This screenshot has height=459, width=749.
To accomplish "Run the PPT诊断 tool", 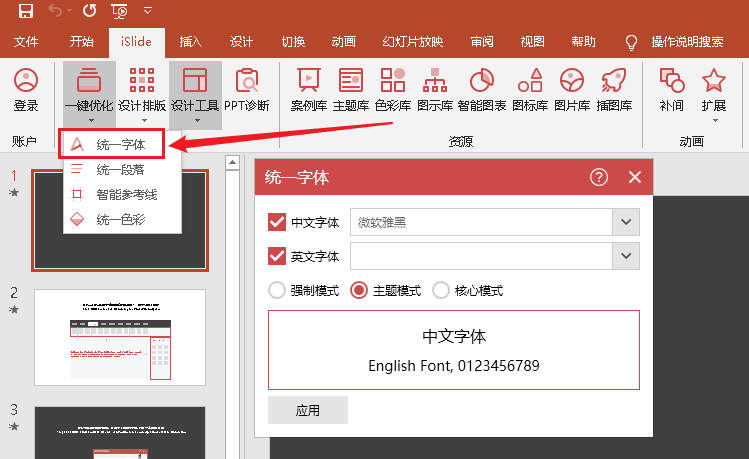I will 247,89.
